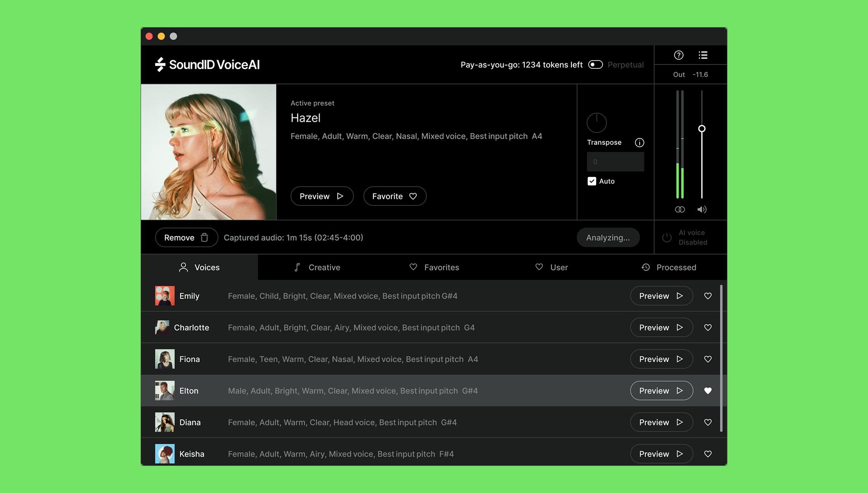The width and height of the screenshot is (868, 493).
Task: Click the person icon on the Voices tab
Action: [183, 267]
